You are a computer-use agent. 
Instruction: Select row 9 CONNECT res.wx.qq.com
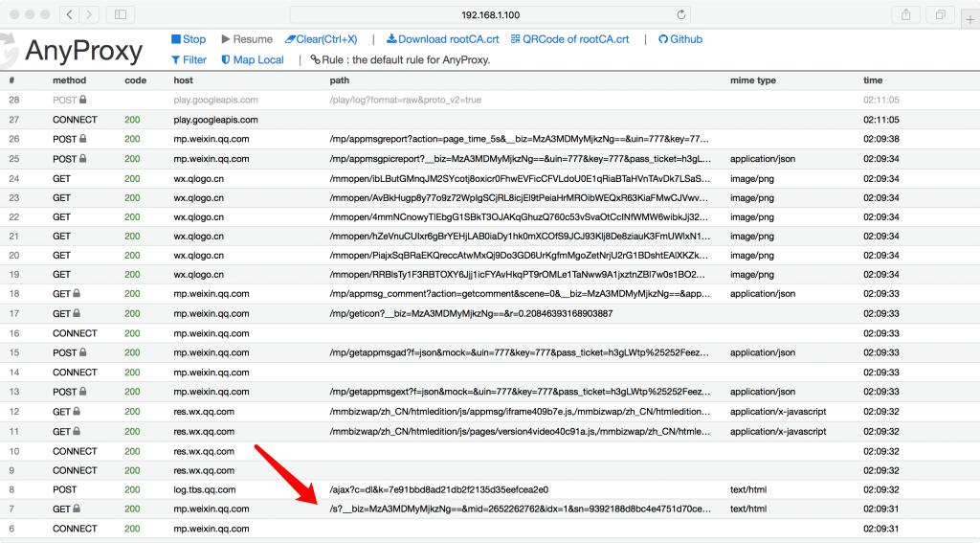(x=490, y=470)
